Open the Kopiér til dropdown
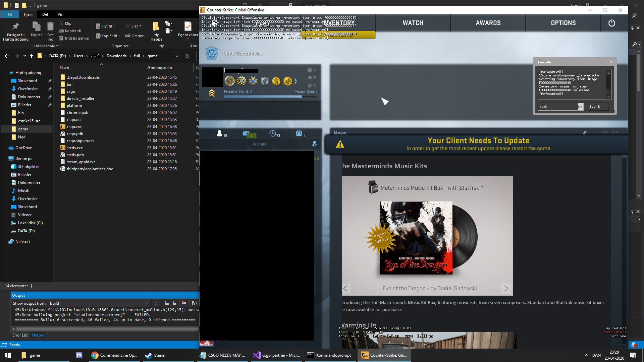Screen dimensions: 644x362 point(108,36)
